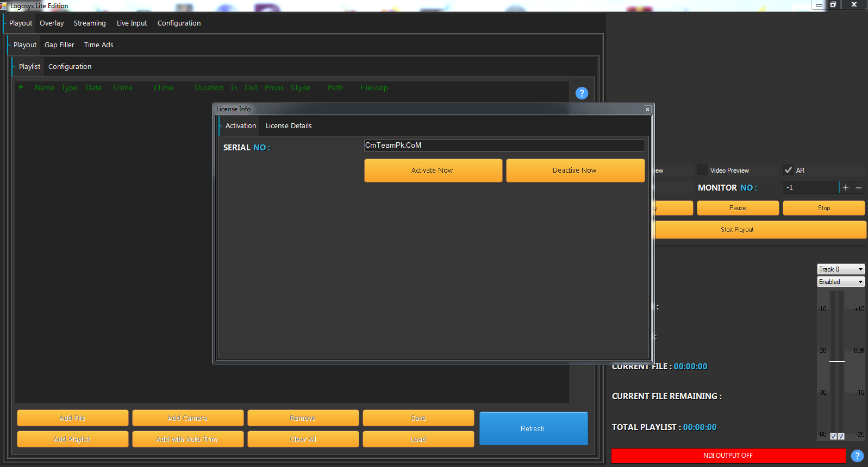
Task: Switch to the Gap Filler tab
Action: [59, 45]
